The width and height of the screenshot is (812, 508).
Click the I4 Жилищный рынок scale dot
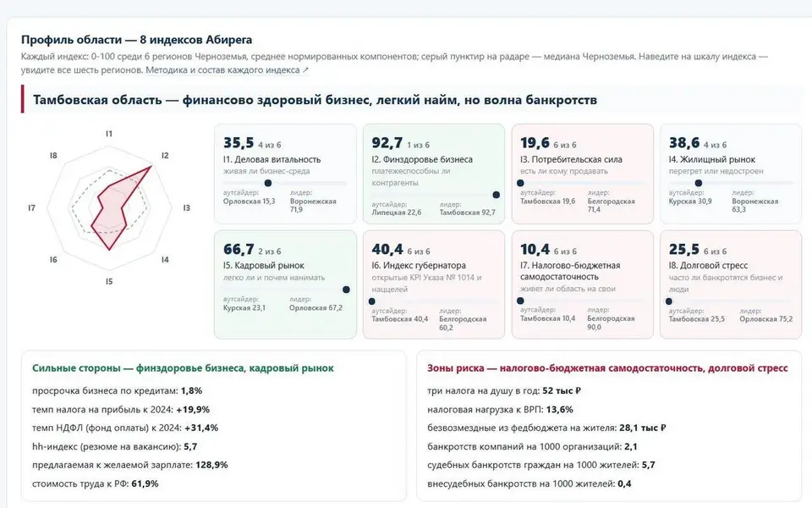pos(699,183)
